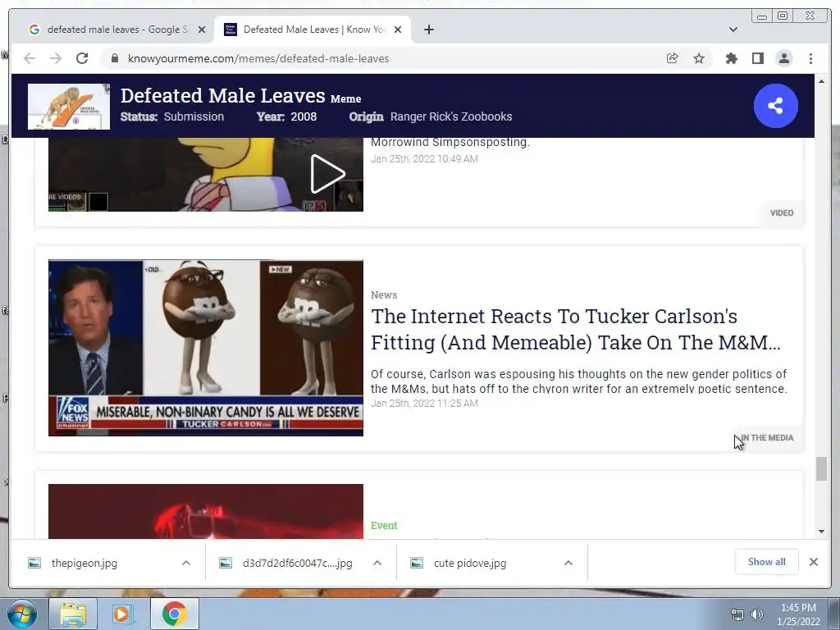Click the volume speaker tray icon

click(757, 614)
